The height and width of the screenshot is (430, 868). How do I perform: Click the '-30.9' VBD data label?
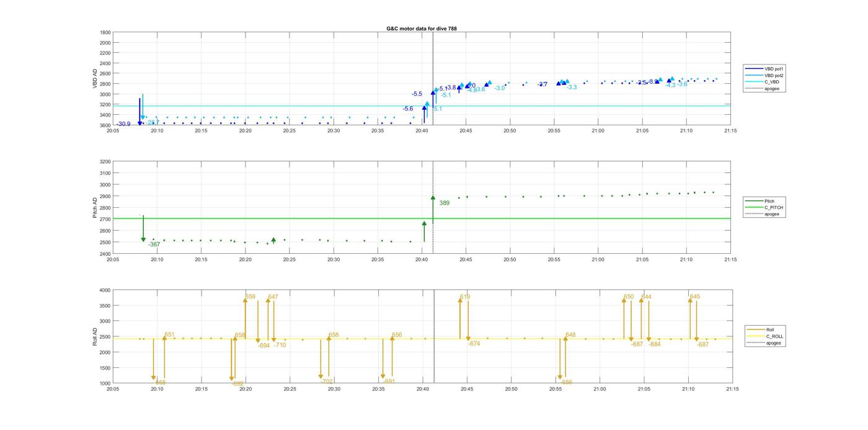click(123, 124)
